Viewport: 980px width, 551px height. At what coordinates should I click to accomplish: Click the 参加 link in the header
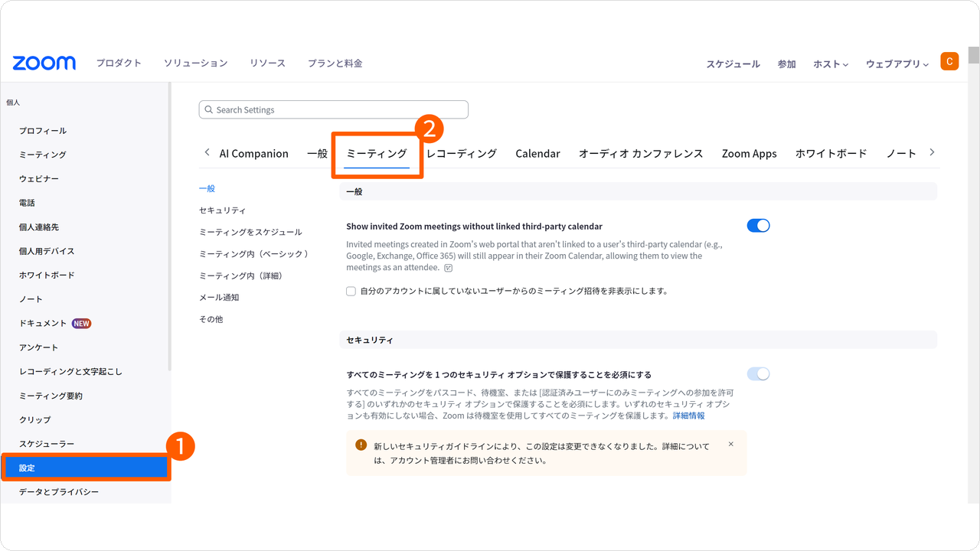(787, 64)
